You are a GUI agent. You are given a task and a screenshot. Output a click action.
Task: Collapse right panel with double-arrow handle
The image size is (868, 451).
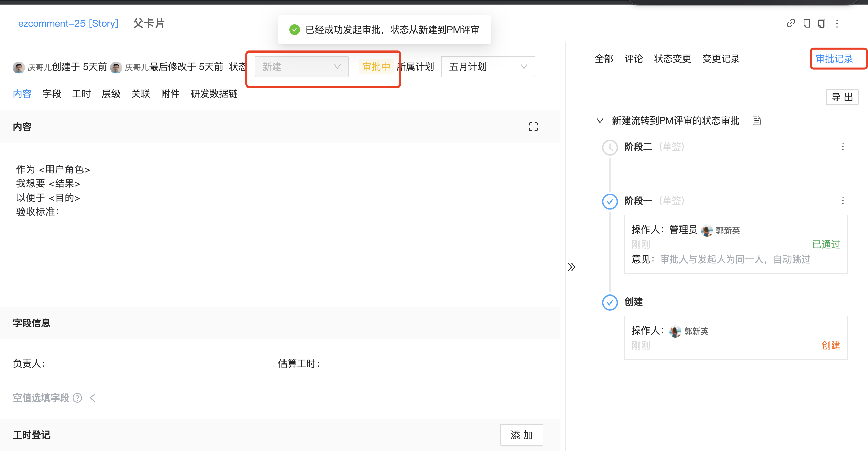click(x=571, y=267)
